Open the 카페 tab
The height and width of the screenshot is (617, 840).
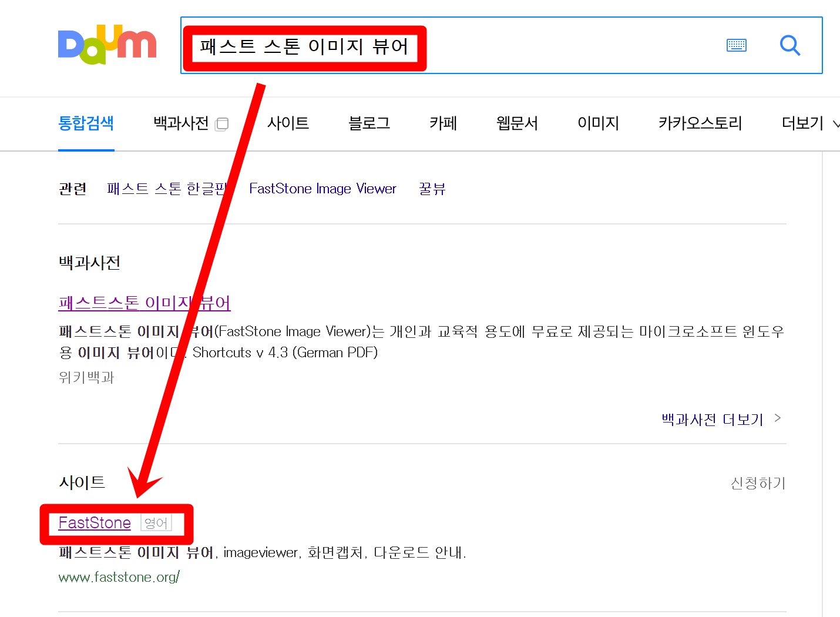[x=443, y=123]
